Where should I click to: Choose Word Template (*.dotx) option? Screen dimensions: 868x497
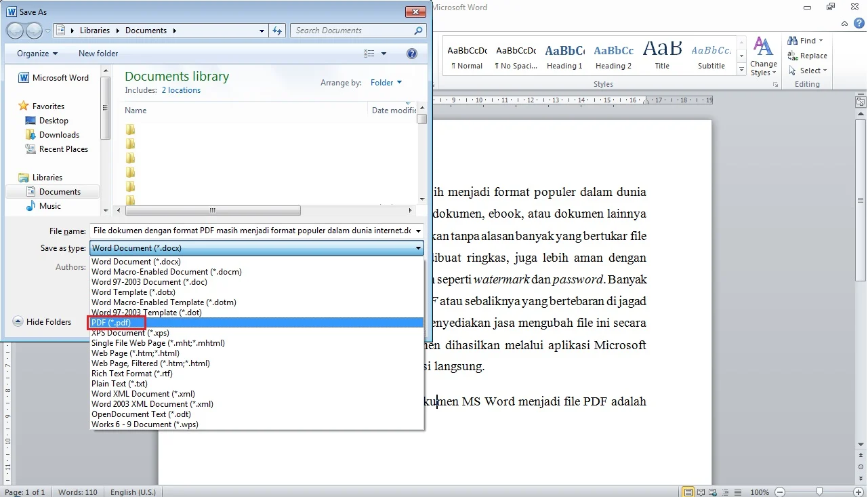coord(257,292)
